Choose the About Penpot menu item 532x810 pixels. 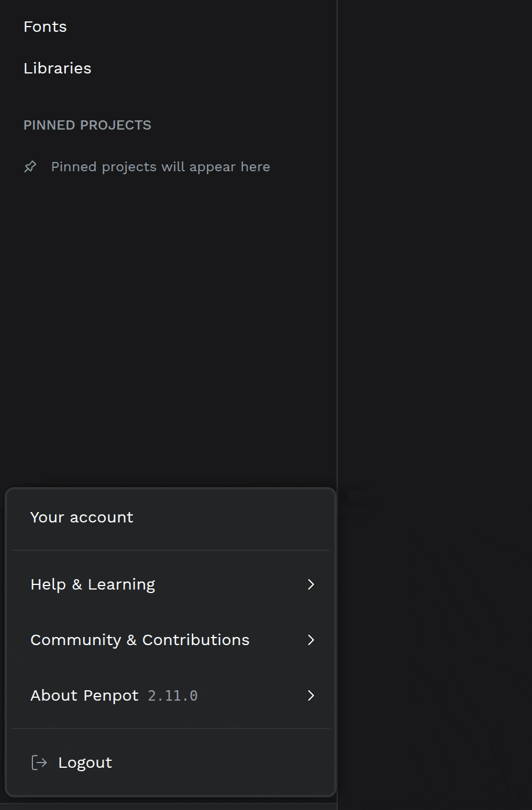click(171, 695)
